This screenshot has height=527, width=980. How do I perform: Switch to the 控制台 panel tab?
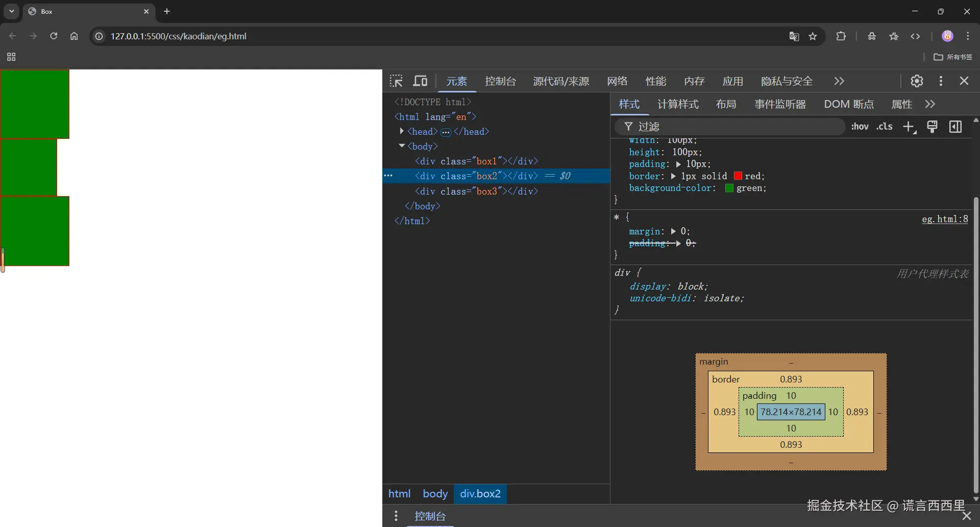pyautogui.click(x=500, y=81)
